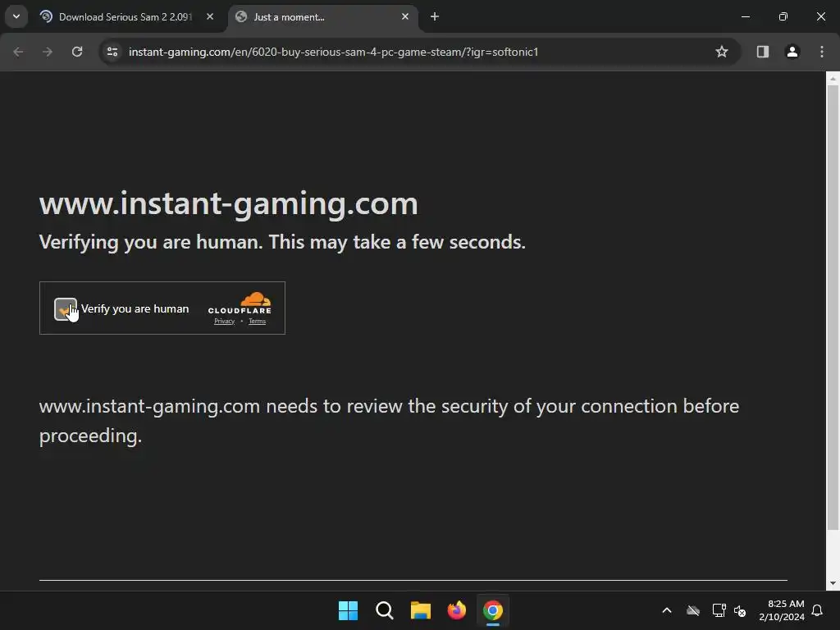The height and width of the screenshot is (630, 840).
Task: Click the page scrollbar up arrow
Action: tap(833, 78)
